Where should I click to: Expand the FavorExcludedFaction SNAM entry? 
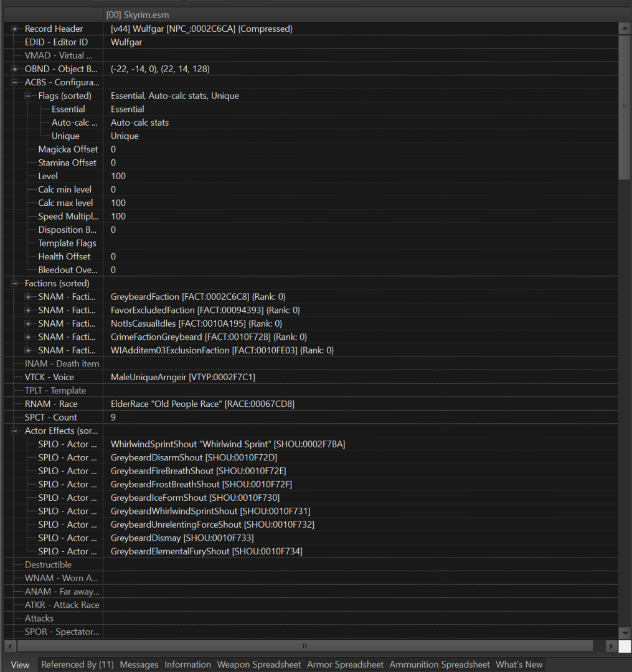(28, 310)
